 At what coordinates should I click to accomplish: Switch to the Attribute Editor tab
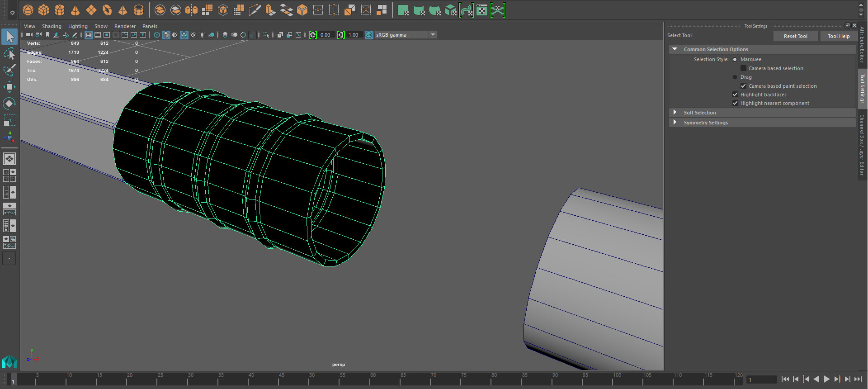863,44
